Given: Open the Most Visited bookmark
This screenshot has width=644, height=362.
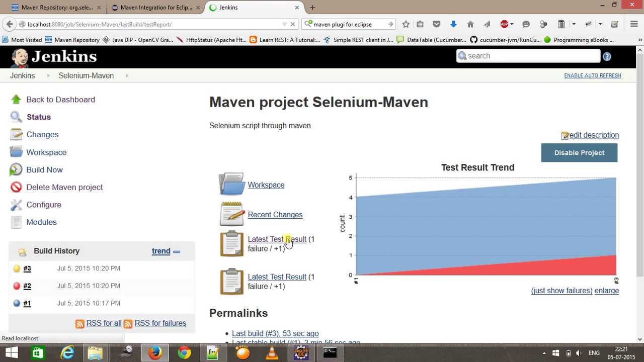Looking at the screenshot, I should tap(22, 40).
